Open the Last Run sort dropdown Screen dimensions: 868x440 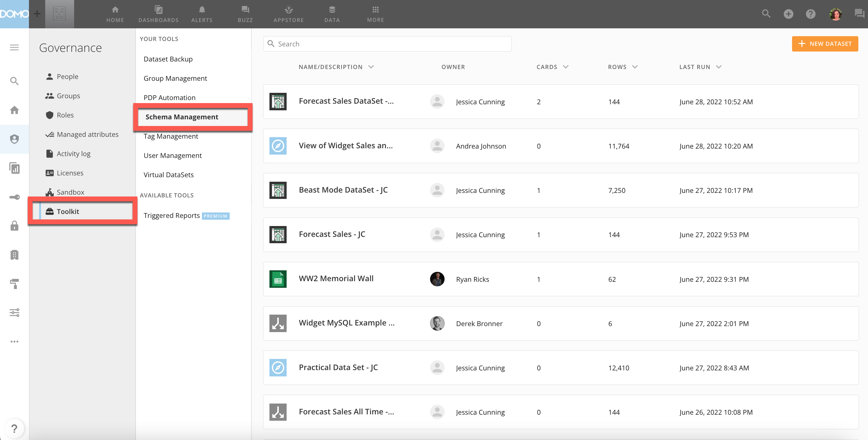point(719,67)
